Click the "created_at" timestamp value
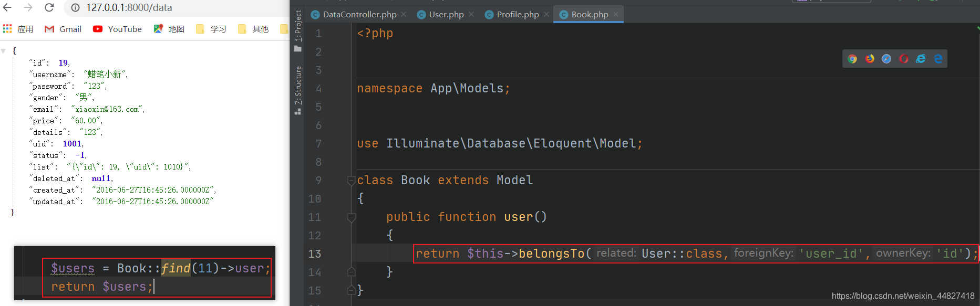This screenshot has width=980, height=306. coord(154,190)
